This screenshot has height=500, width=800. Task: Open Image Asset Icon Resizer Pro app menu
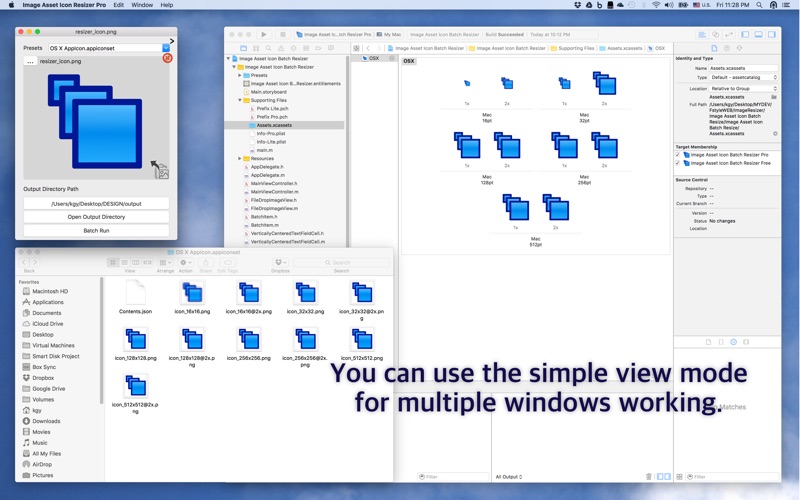click(64, 5)
